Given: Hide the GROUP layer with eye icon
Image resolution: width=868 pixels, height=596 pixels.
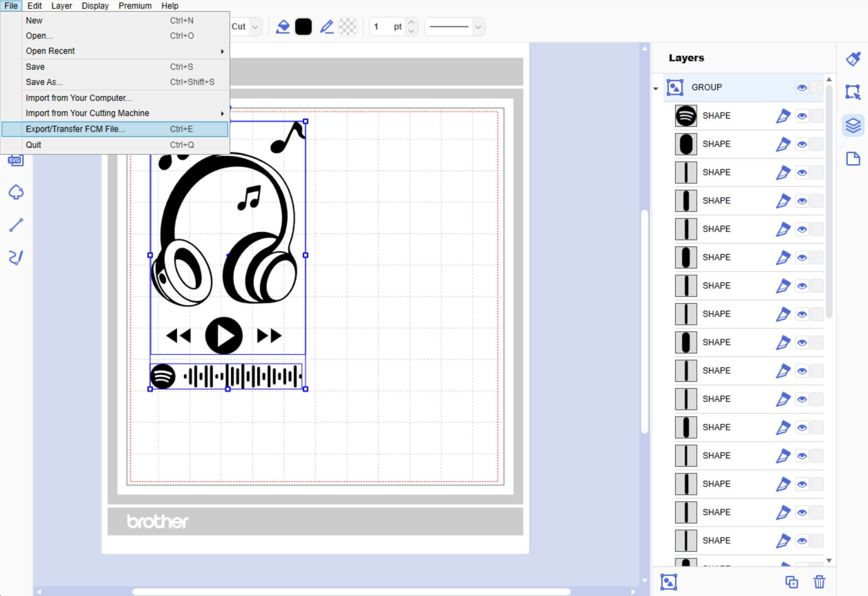Looking at the screenshot, I should click(802, 88).
